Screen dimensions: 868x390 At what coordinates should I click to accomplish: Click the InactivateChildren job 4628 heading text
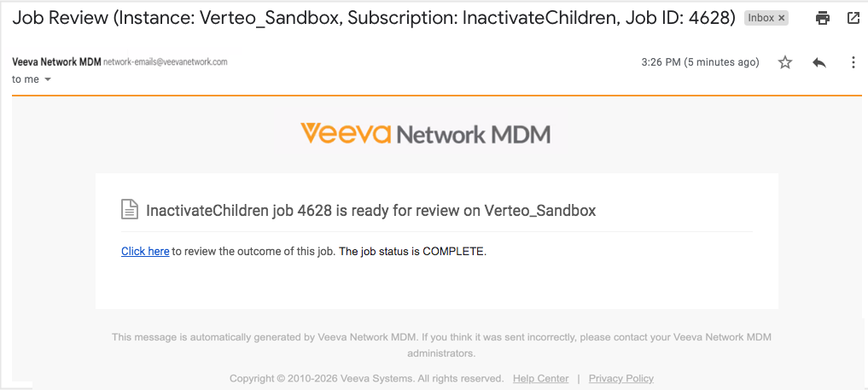[371, 211]
